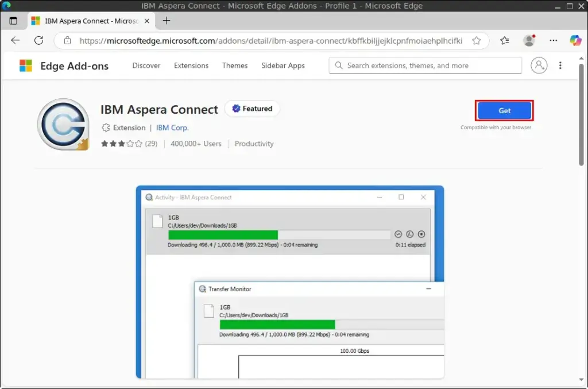Click the blue Get button
Screen dimensions: 588x389
click(504, 111)
